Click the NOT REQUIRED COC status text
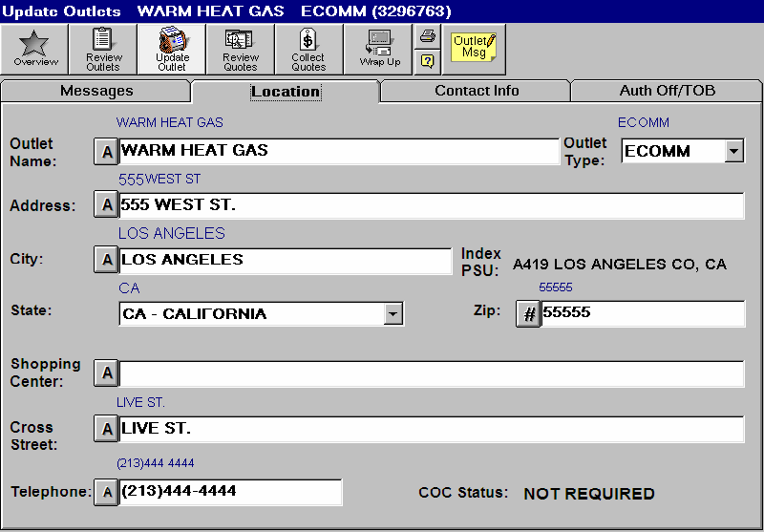764x532 pixels. pos(588,494)
